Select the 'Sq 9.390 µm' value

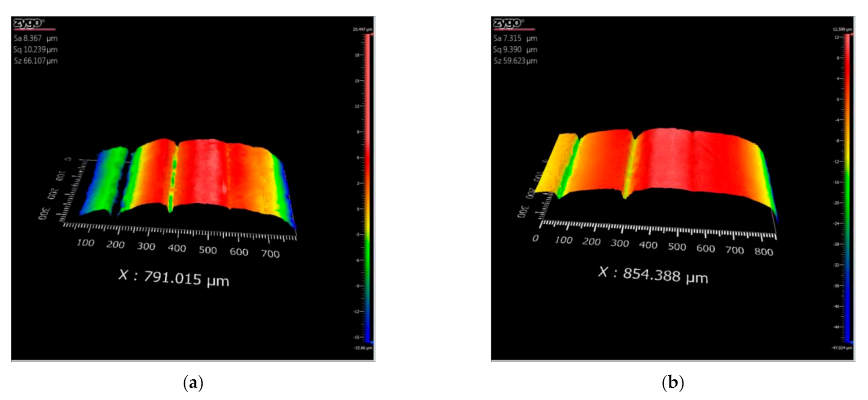pos(515,49)
